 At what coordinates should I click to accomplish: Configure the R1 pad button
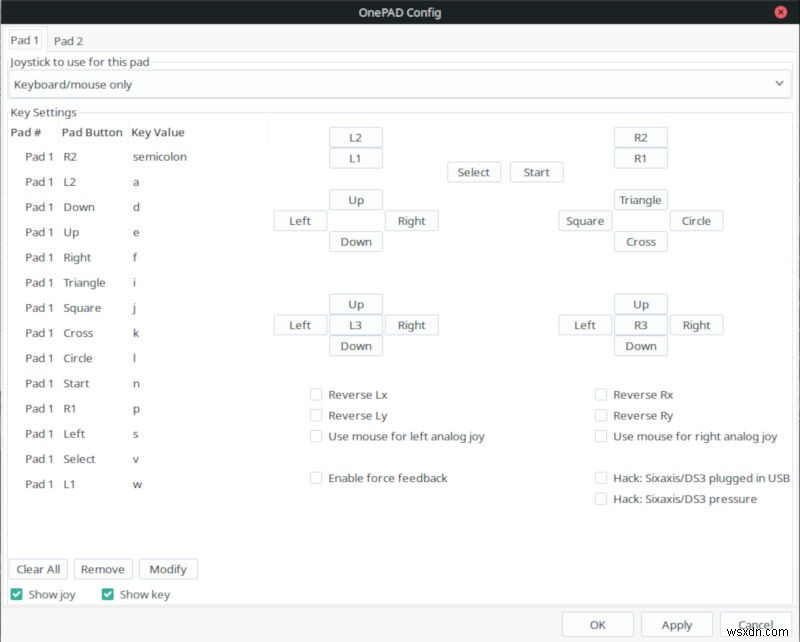pos(640,158)
